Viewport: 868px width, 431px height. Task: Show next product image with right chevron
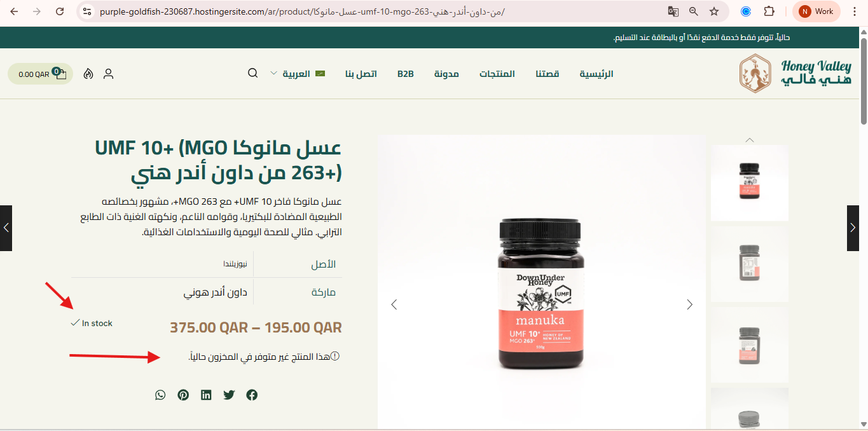point(689,304)
